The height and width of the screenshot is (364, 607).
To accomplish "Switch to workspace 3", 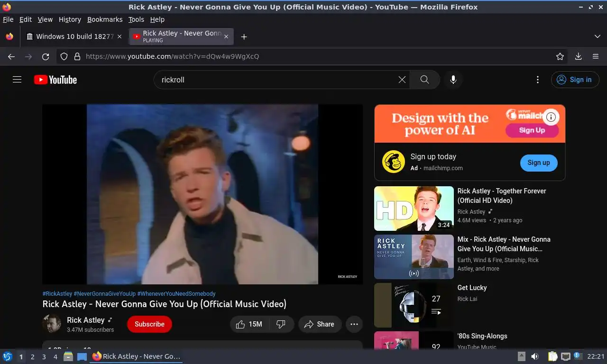I will tap(44, 357).
